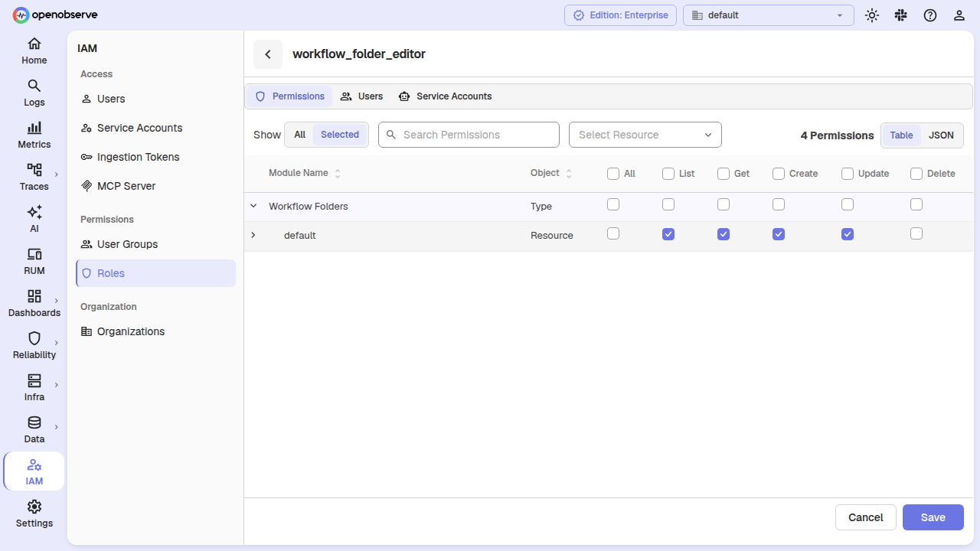Viewport: 980px width, 551px height.
Task: Open the user profile icon
Action: 959,15
